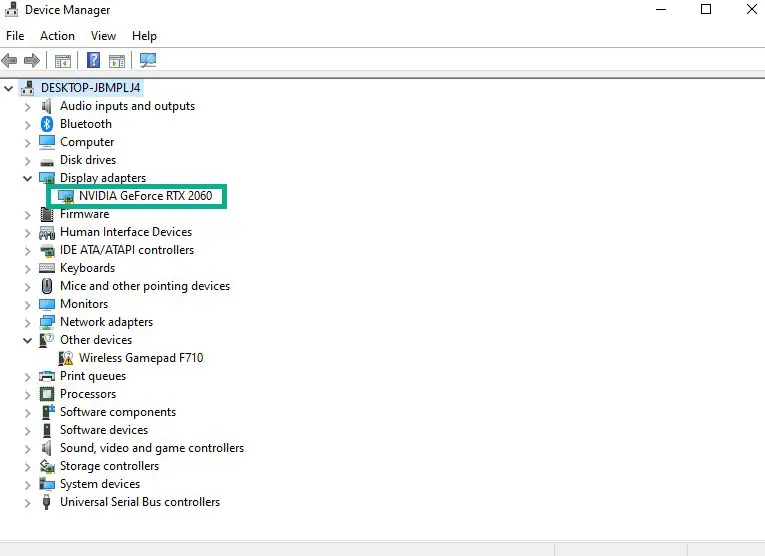Image resolution: width=765 pixels, height=556 pixels.
Task: Expand the Print queues node
Action: [x=28, y=377]
